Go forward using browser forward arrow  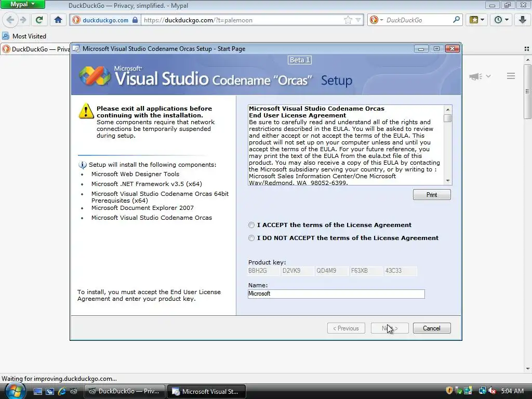point(23,20)
